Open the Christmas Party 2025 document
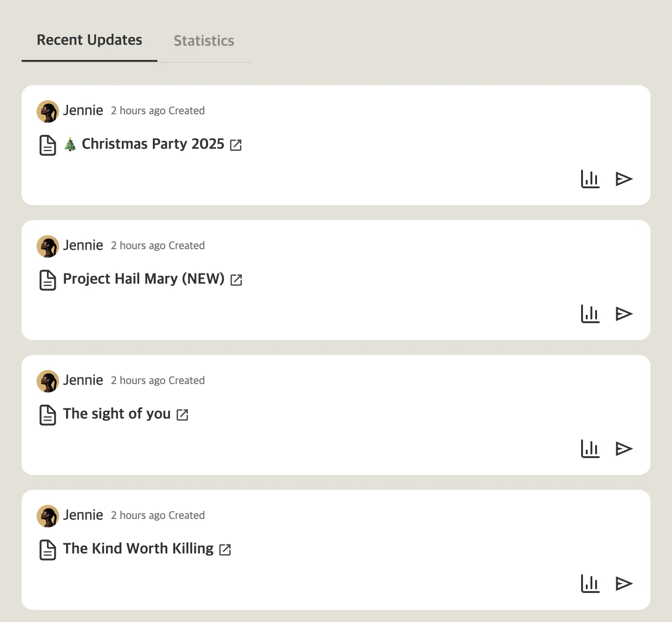672x622 pixels. pyautogui.click(x=152, y=144)
